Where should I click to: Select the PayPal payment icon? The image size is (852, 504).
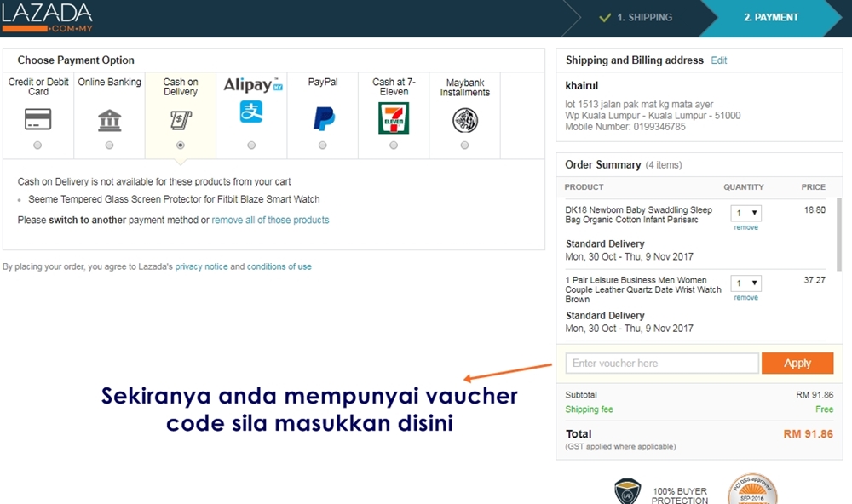[322, 119]
